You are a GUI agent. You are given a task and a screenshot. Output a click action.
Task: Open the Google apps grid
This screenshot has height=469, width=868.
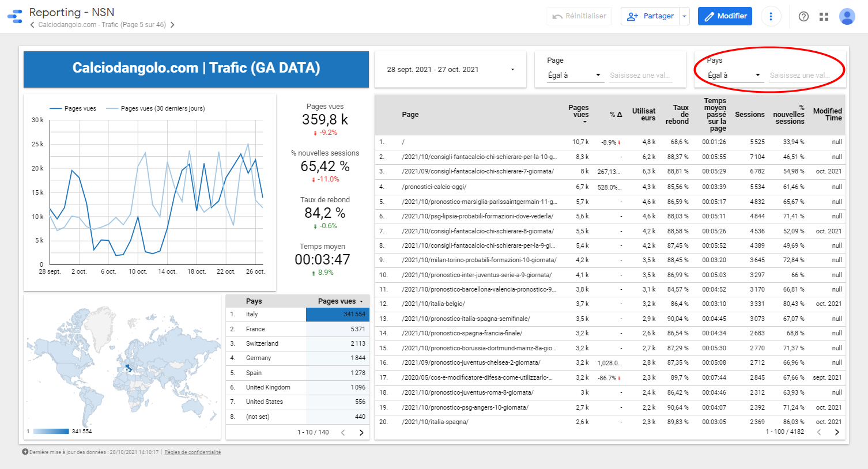tap(824, 16)
